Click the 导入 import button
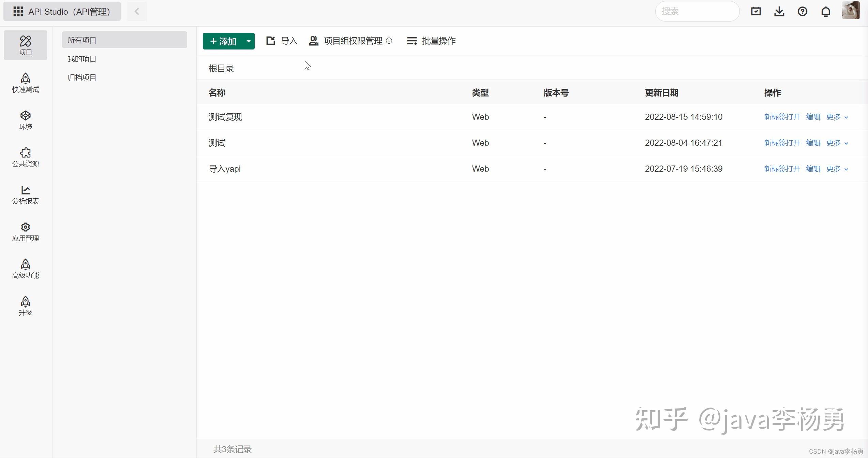 tap(282, 41)
